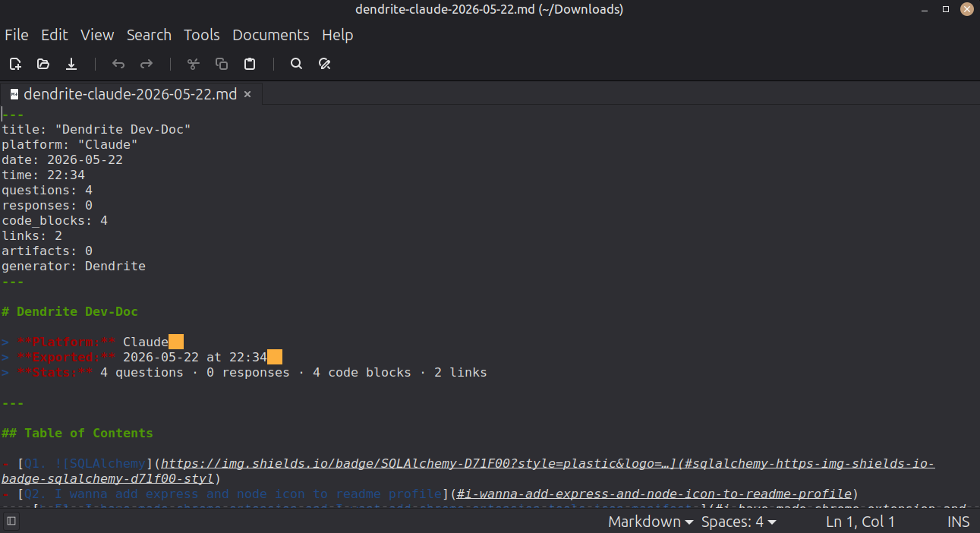Click the #i-wanna-add-express-and-node-icon anchor link
980x533 pixels.
point(654,494)
